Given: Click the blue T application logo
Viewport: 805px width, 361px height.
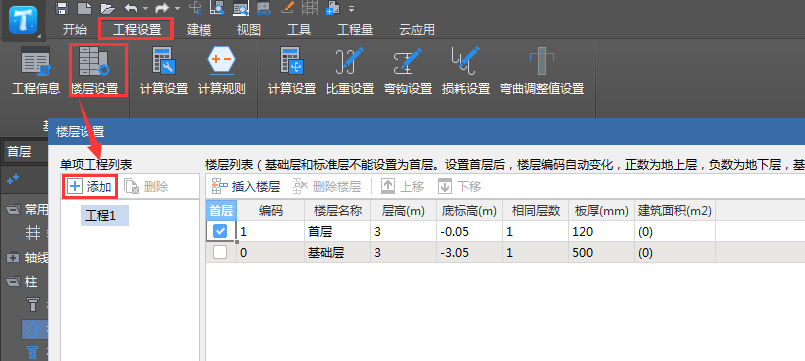Looking at the screenshot, I should pos(23,21).
